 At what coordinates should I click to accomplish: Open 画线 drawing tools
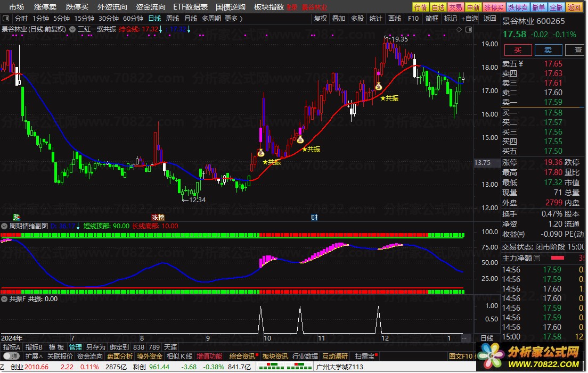(x=395, y=18)
